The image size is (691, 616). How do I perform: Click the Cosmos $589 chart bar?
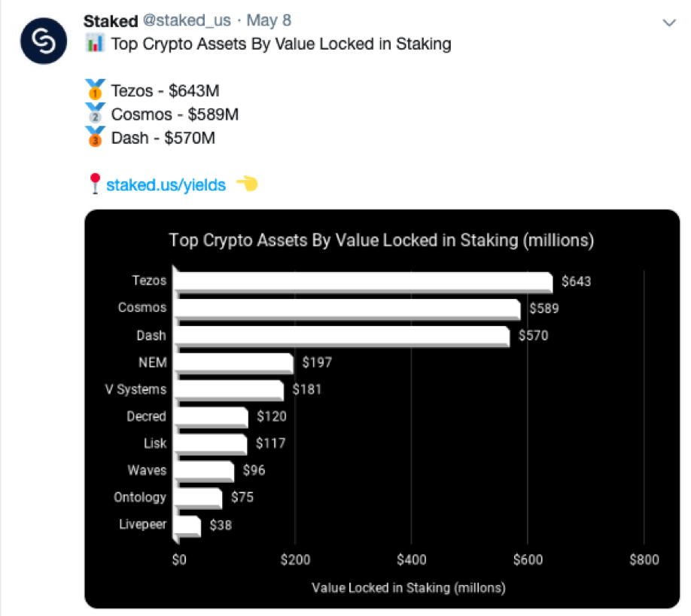point(346,310)
